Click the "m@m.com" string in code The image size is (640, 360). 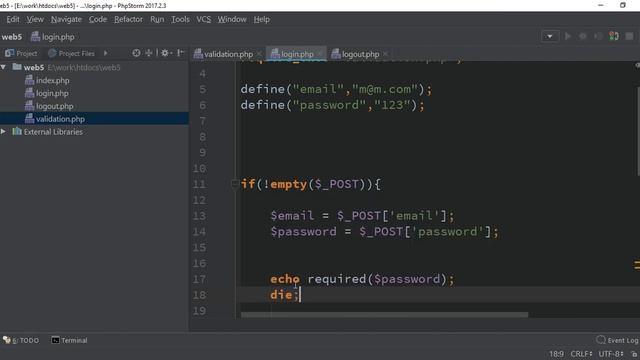click(384, 89)
